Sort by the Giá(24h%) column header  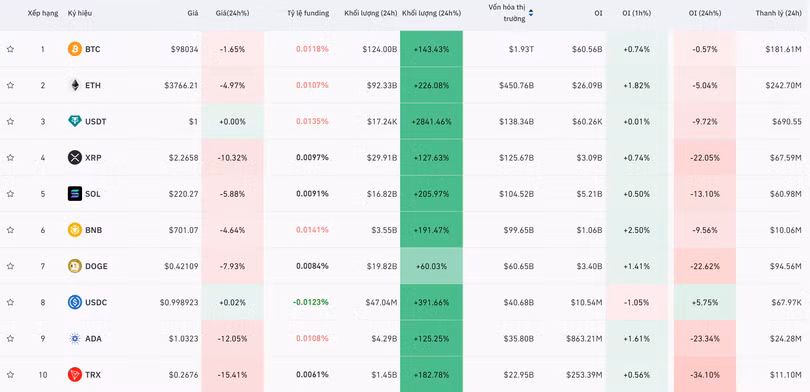[x=232, y=13]
